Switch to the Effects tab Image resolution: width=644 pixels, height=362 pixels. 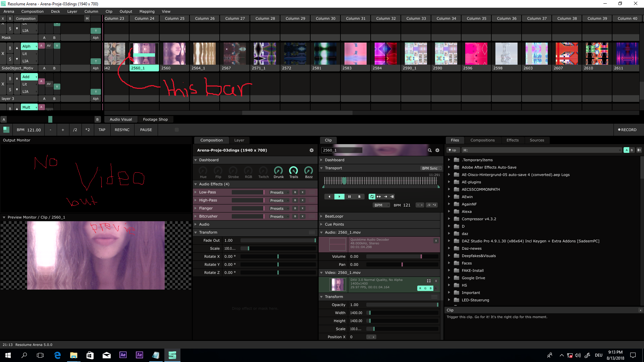(512, 140)
